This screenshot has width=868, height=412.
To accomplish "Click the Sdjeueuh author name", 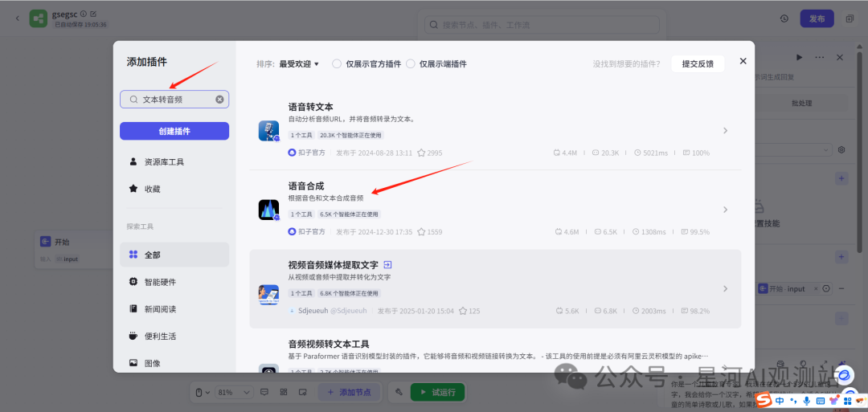I will [313, 311].
